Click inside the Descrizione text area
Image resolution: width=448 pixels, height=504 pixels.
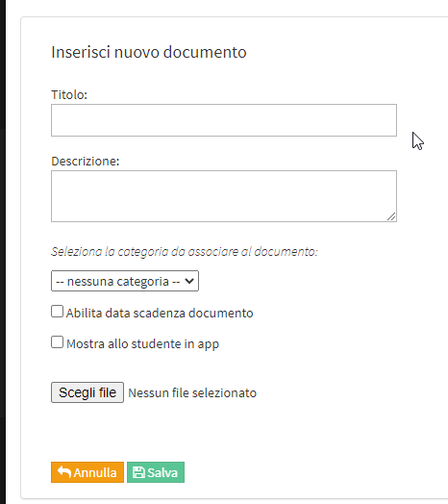224,196
